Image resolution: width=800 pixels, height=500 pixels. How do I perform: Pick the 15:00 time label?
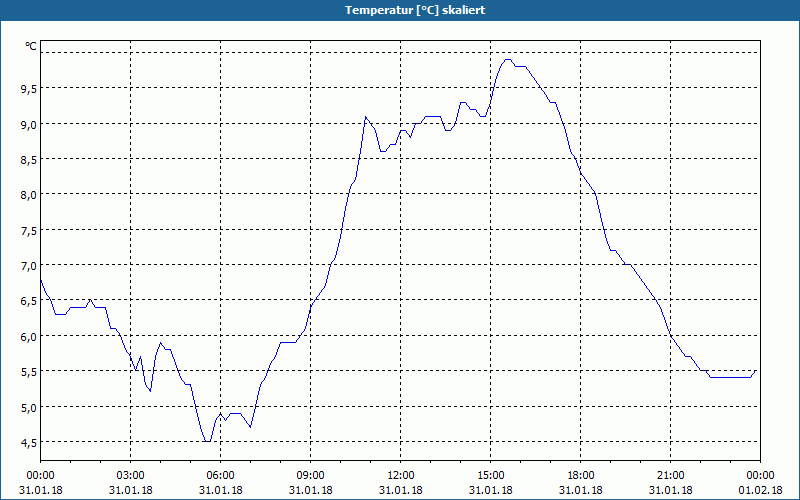490,476
